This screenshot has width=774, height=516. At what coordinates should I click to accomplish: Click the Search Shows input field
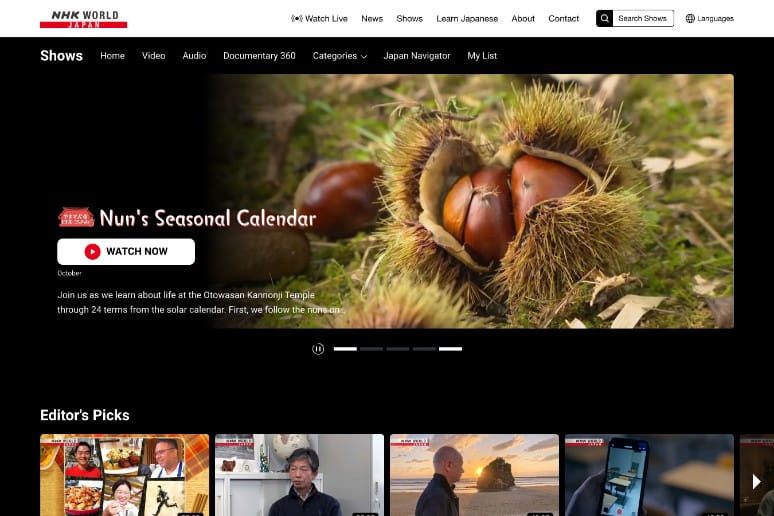pos(643,18)
